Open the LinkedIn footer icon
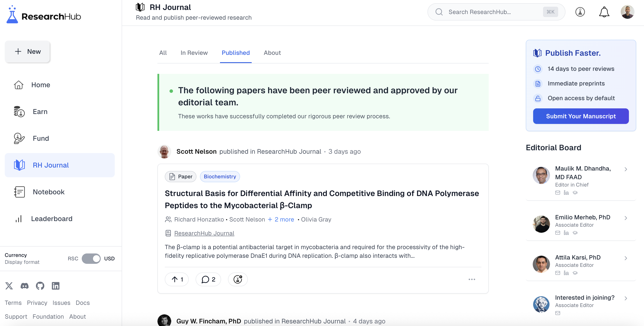 55,286
